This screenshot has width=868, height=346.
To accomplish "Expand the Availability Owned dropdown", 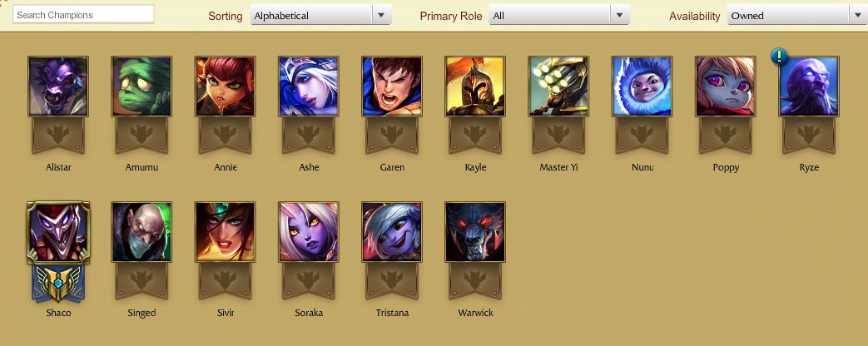I will 797,16.
